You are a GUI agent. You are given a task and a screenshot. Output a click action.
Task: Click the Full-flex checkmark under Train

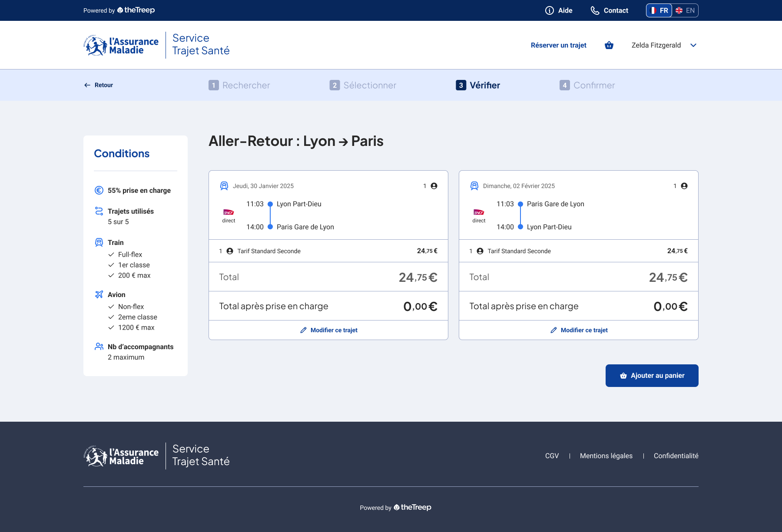pos(111,254)
